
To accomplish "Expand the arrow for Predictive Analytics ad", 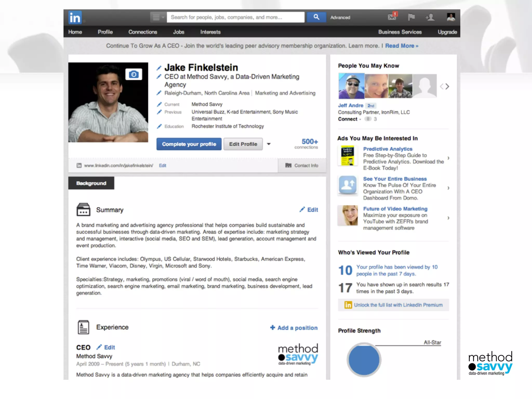I will [449, 158].
